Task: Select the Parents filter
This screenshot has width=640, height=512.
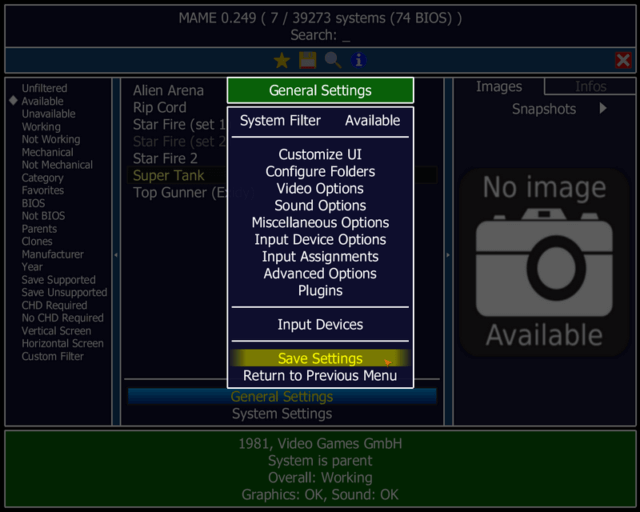Action: pyautogui.click(x=39, y=229)
